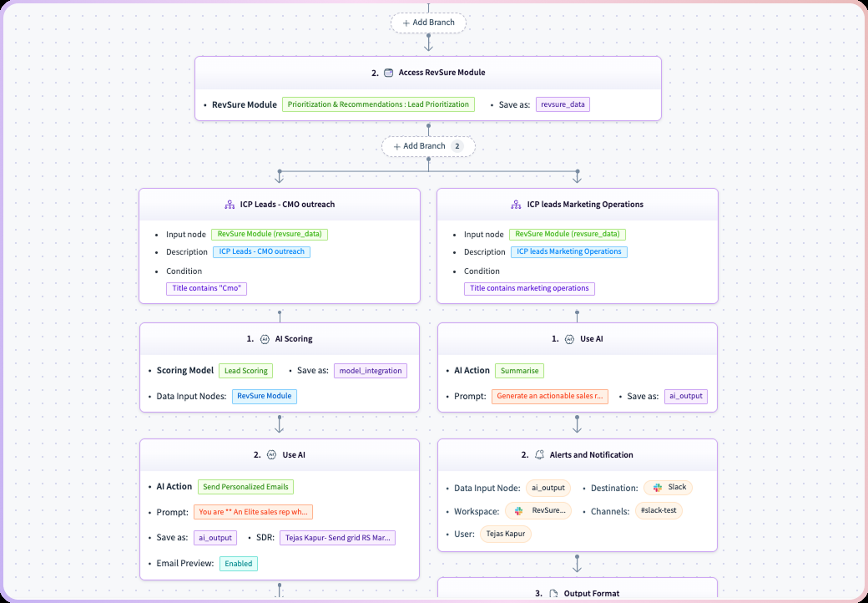Click the Generate an actionable sales prompt tag

coord(550,397)
